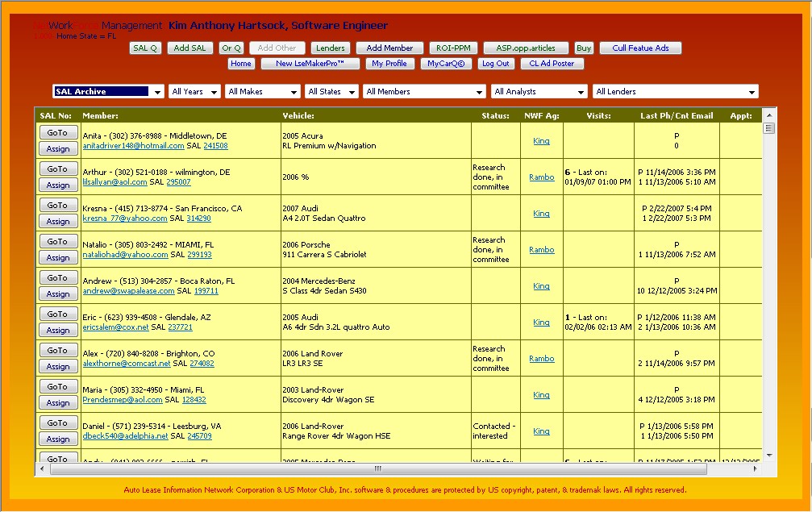Viewport: 812px width, 512px height.
Task: Click GoTo for Maria's row
Action: [x=58, y=386]
